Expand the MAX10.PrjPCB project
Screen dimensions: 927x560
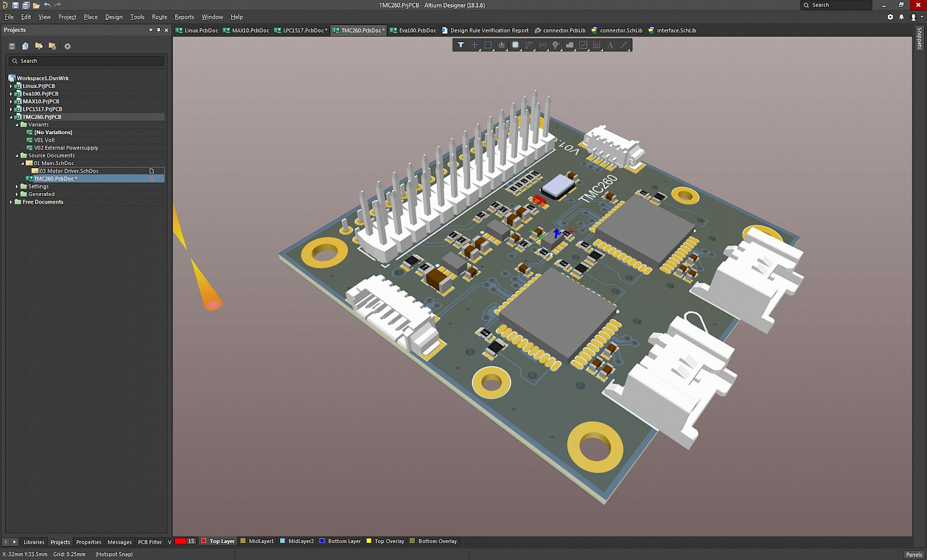11,101
